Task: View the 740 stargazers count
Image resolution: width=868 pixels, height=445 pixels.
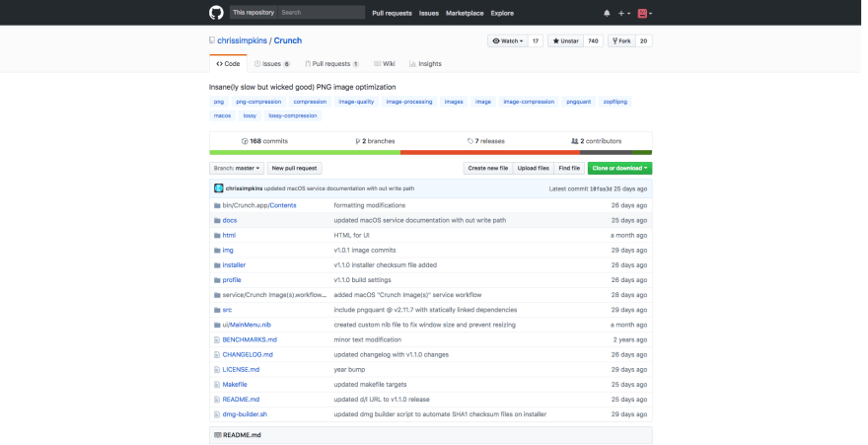Action: [x=593, y=41]
